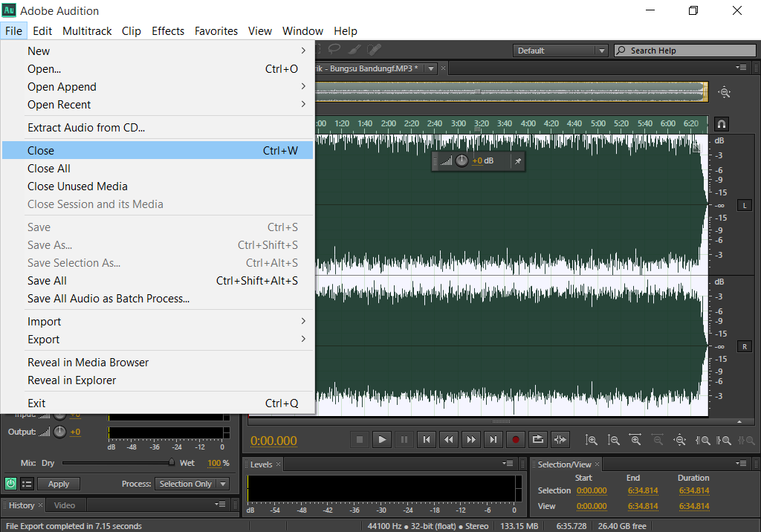Click Zoom In at In Point icon
761x532 pixels.
point(702,441)
